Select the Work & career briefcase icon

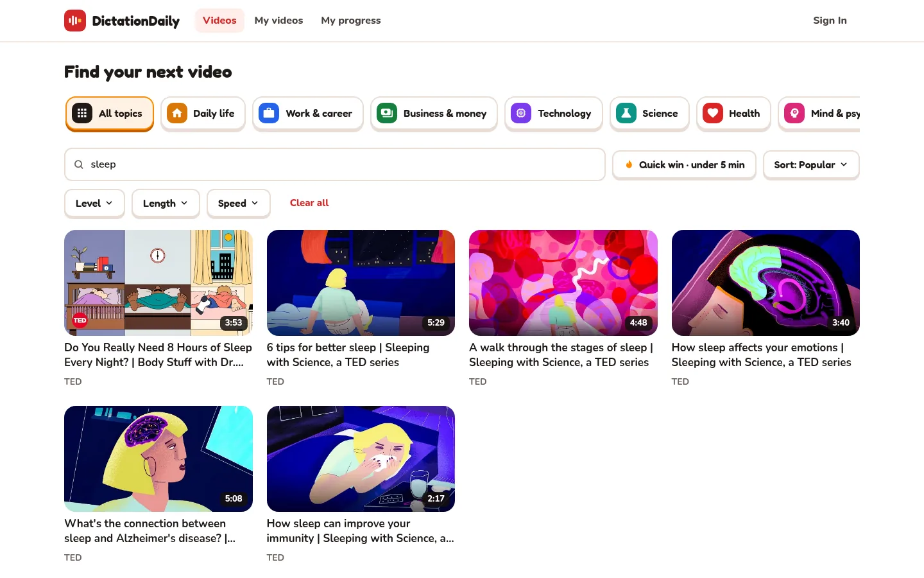pyautogui.click(x=269, y=113)
